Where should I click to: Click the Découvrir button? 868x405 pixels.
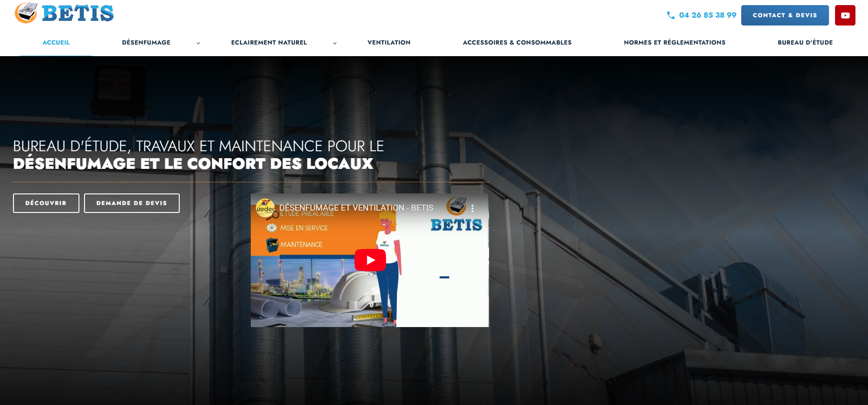coord(46,203)
